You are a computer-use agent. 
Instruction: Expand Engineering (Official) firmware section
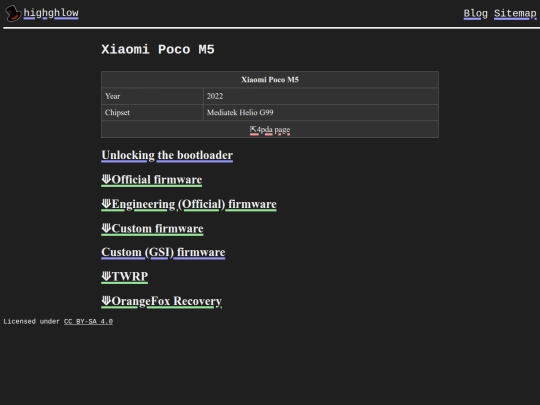tap(189, 204)
